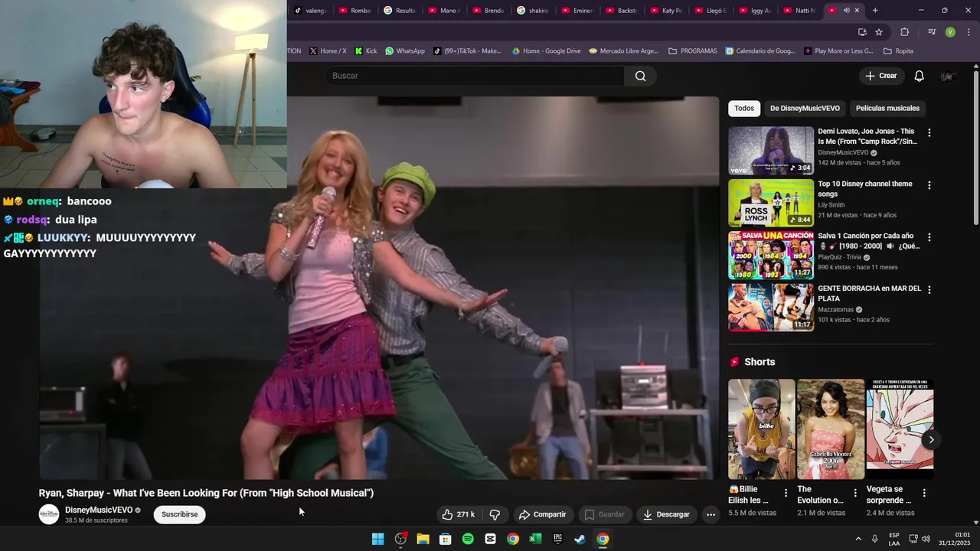
Task: Open Chrome profile avatar V
Action: (950, 32)
